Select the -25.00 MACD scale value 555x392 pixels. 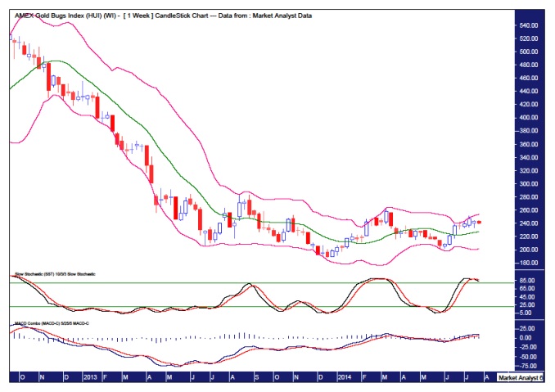tap(526, 348)
